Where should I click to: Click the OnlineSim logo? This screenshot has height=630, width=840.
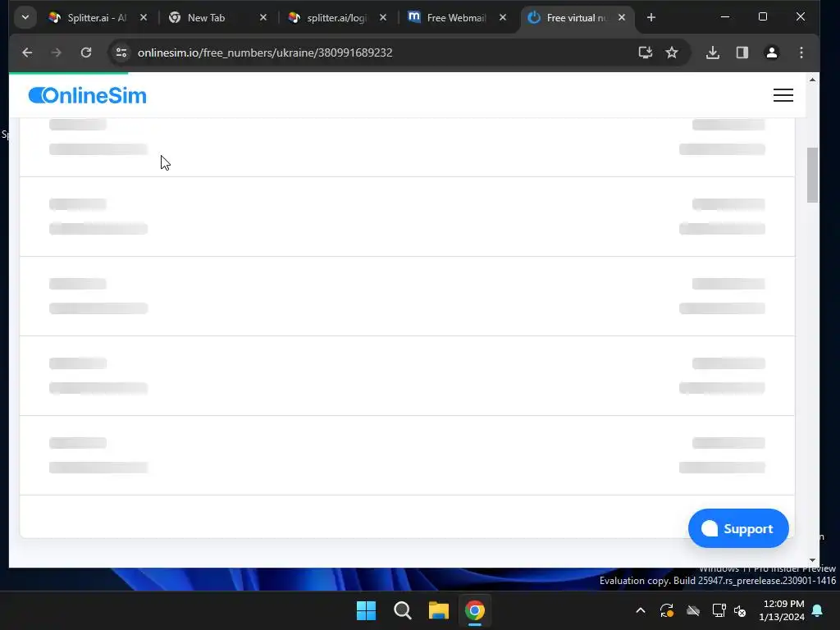87,95
